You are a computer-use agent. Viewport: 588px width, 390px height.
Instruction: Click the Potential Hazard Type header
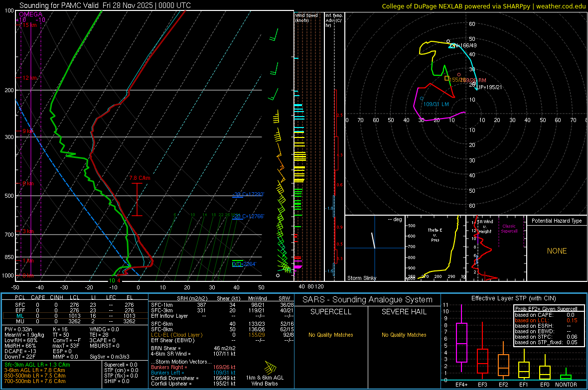[x=557, y=221]
